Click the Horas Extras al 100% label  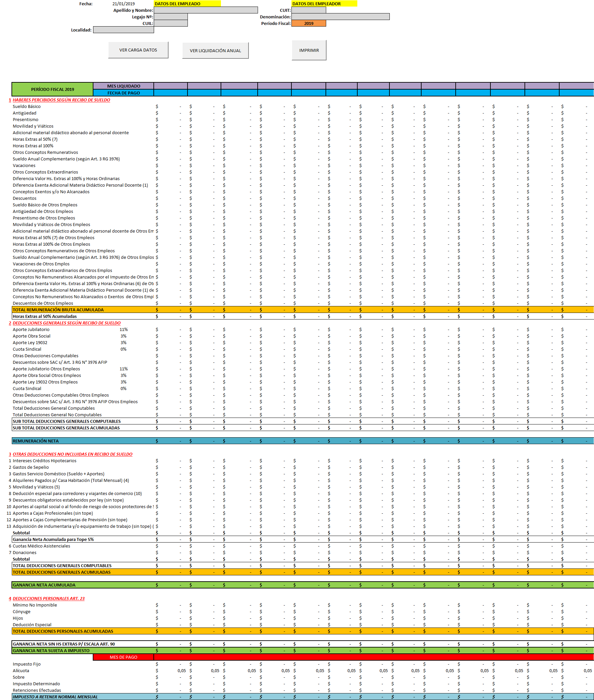click(x=33, y=146)
